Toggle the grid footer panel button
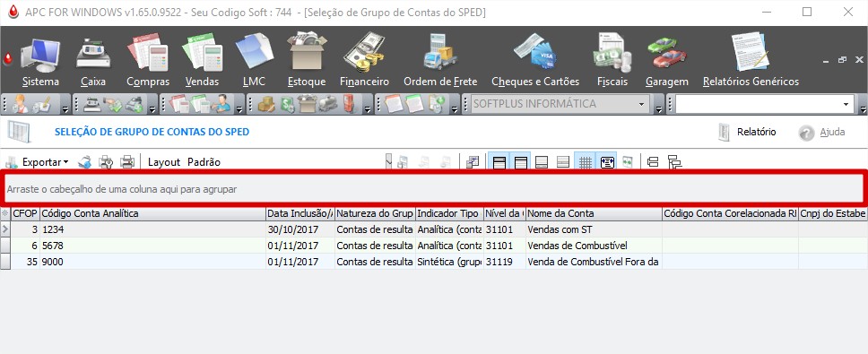Viewport: 868px width, 354px height. (542, 162)
